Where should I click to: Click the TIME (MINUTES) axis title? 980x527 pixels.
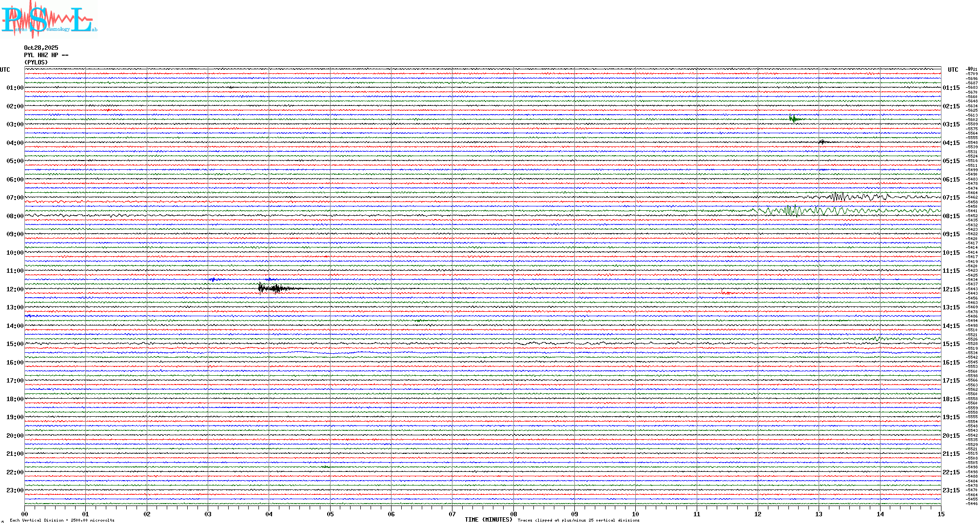[489, 520]
